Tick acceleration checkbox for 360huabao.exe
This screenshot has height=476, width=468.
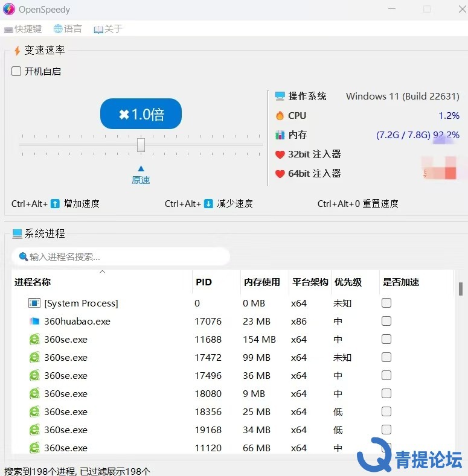386,321
